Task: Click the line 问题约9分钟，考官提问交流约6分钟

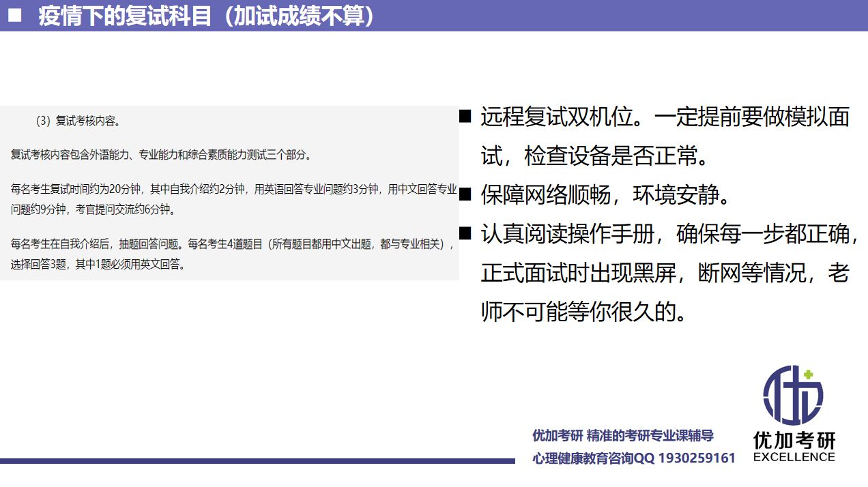Action: pos(93,209)
